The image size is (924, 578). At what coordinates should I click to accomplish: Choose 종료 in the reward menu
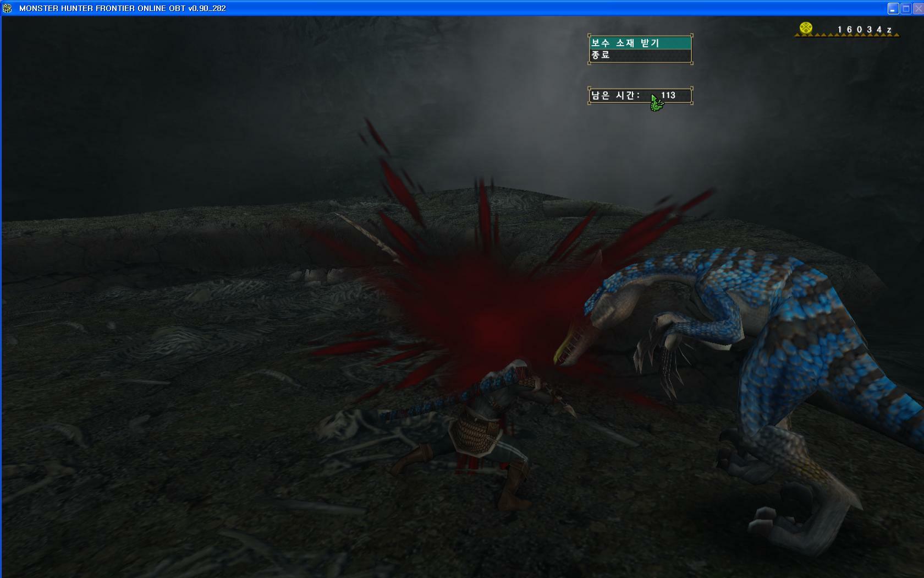(x=639, y=55)
